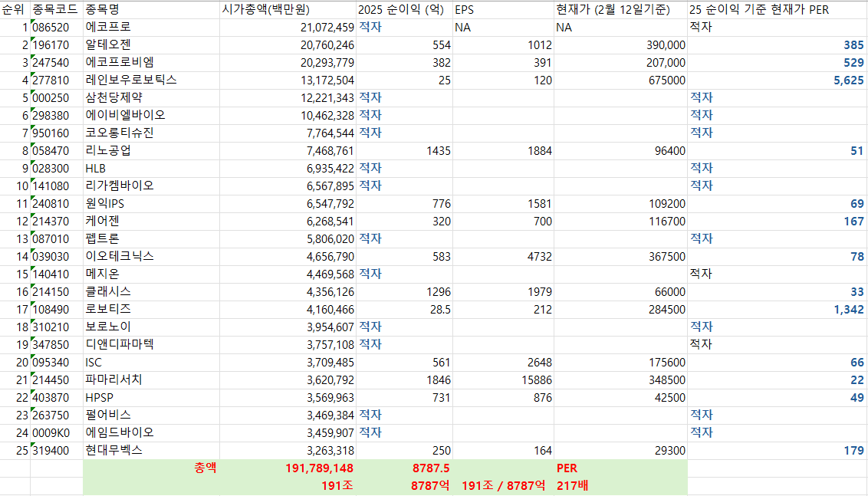The image size is (868, 496).
Task: Select the PER value 1,342
Action: coord(778,310)
